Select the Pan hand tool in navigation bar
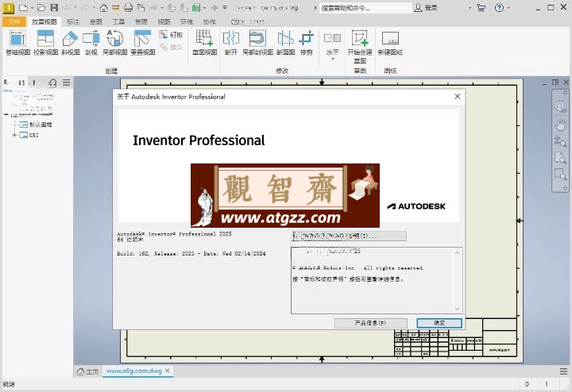This screenshot has width=572, height=392. coord(560,125)
